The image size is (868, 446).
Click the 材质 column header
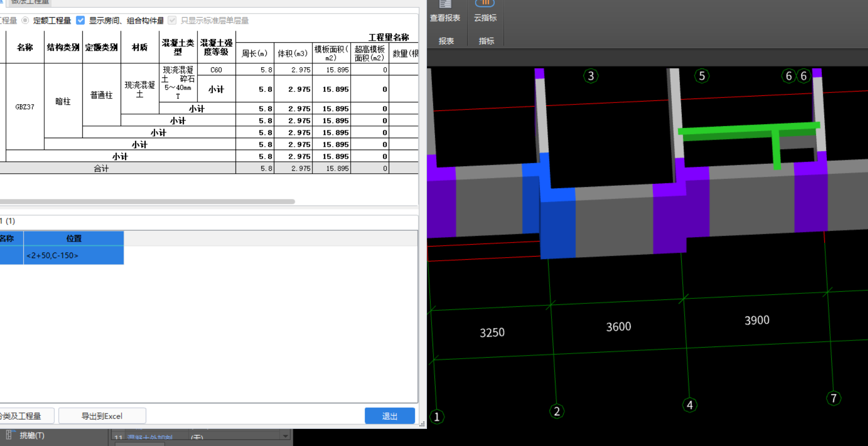140,47
